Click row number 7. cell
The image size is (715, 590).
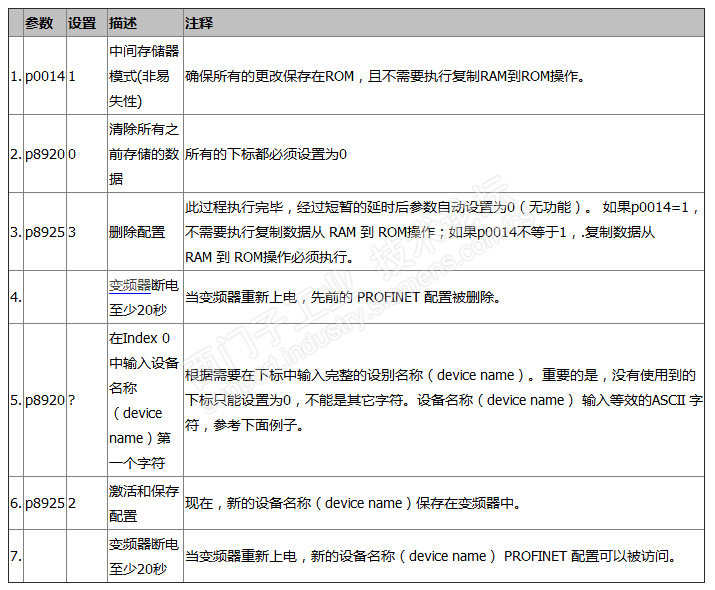[x=16, y=556]
